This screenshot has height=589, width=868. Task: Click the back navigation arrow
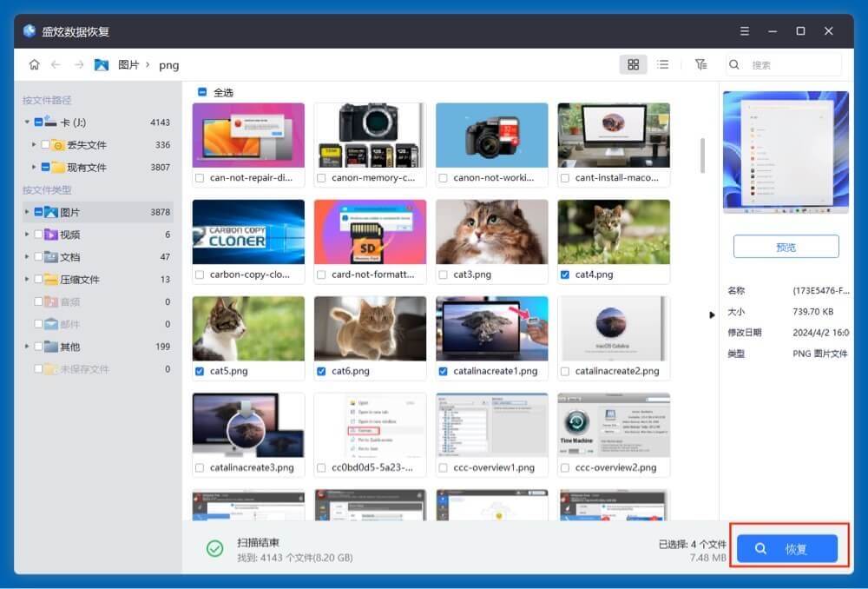pos(56,64)
